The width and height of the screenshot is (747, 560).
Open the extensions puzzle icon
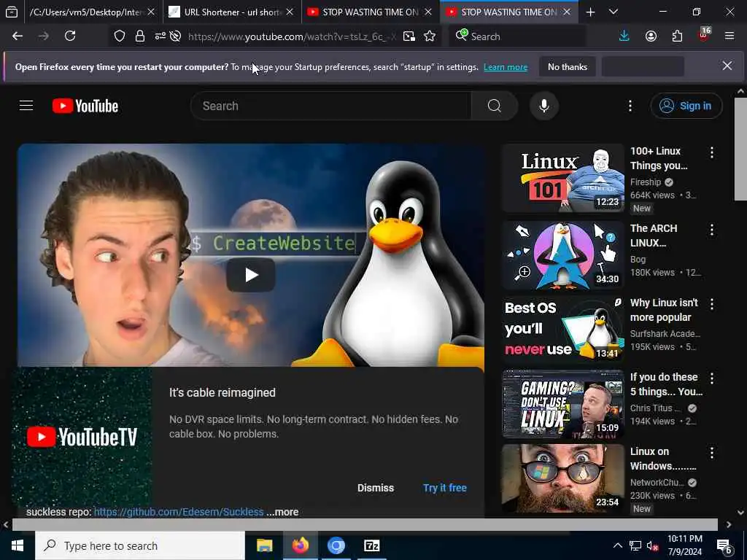[677, 36]
